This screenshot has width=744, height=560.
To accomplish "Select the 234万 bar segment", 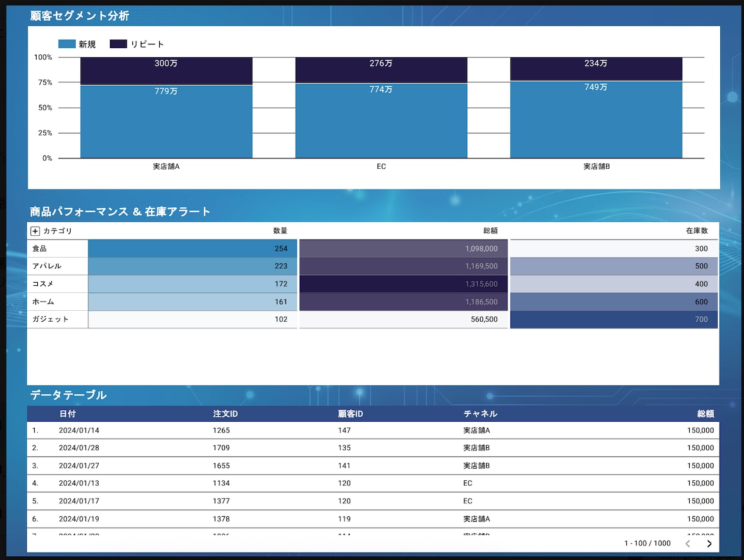I will [x=596, y=69].
